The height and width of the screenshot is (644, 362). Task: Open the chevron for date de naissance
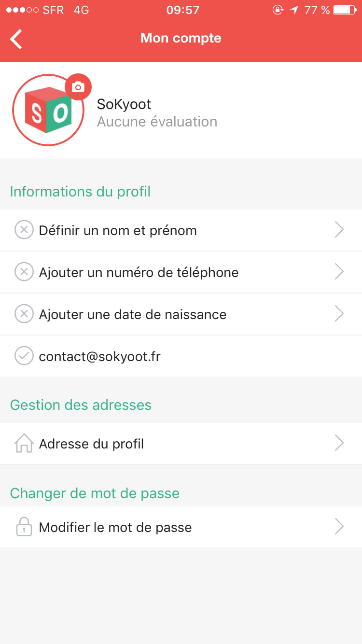click(339, 314)
